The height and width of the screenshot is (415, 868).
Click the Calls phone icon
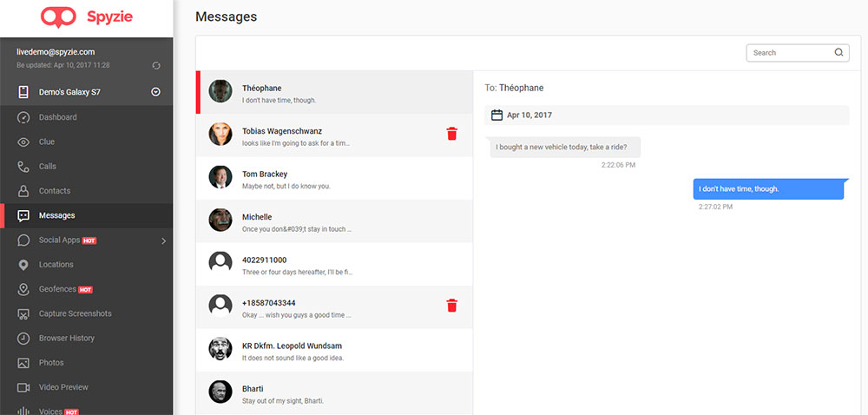click(23, 167)
